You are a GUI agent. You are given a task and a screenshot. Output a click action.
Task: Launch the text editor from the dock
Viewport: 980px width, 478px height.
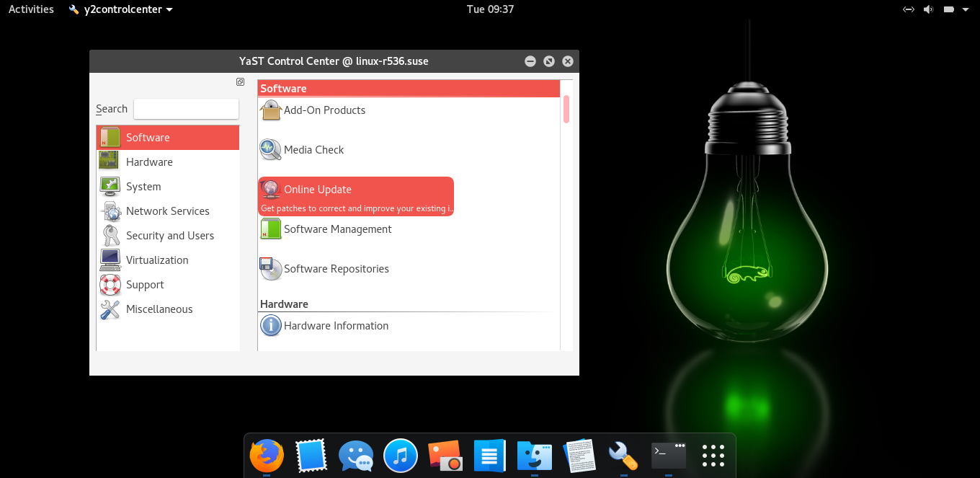pyautogui.click(x=579, y=456)
